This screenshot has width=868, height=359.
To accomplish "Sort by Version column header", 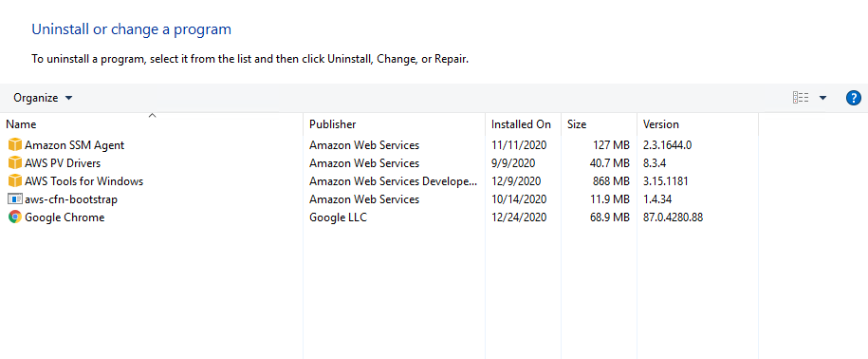I will 697,124.
